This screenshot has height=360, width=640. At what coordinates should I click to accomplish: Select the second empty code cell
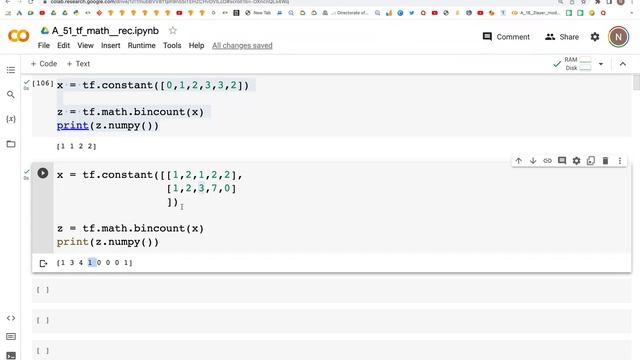[x=331, y=320]
